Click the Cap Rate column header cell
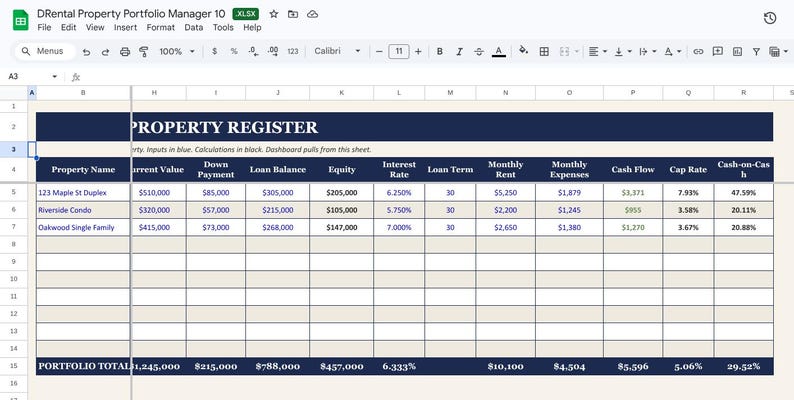Image resolution: width=794 pixels, height=400 pixels. click(688, 170)
